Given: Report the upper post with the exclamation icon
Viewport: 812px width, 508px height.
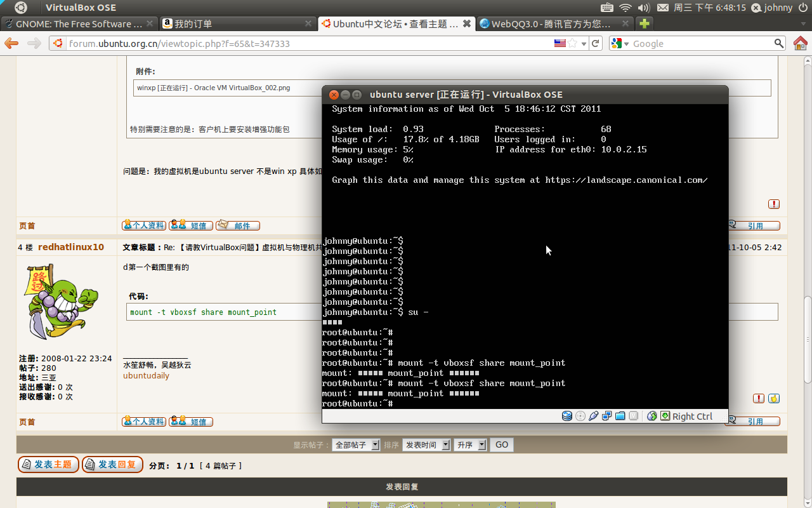Looking at the screenshot, I should [x=774, y=204].
